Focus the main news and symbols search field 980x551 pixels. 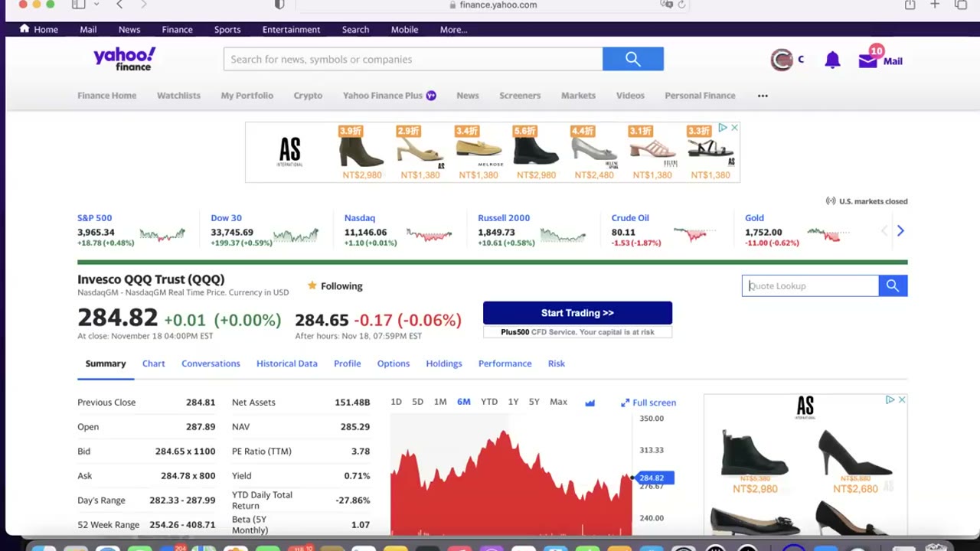[x=413, y=59]
